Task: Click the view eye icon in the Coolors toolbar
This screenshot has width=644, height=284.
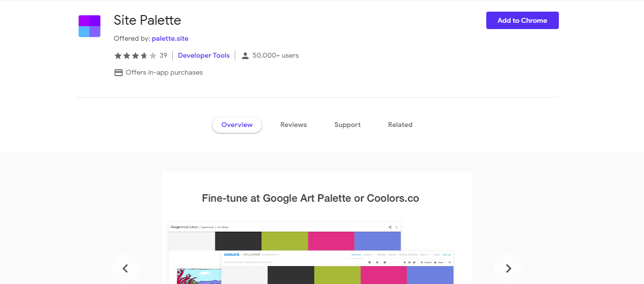Action: tap(404, 262)
